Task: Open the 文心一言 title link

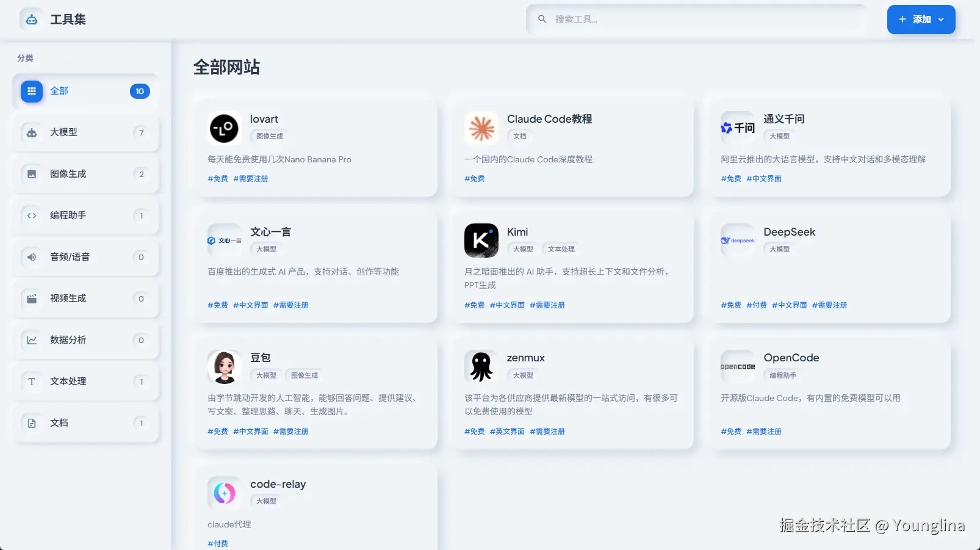Action: (x=271, y=232)
